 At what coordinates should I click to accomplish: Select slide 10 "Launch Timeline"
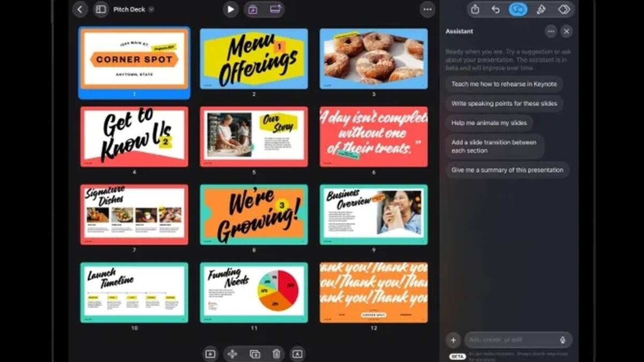point(134,292)
